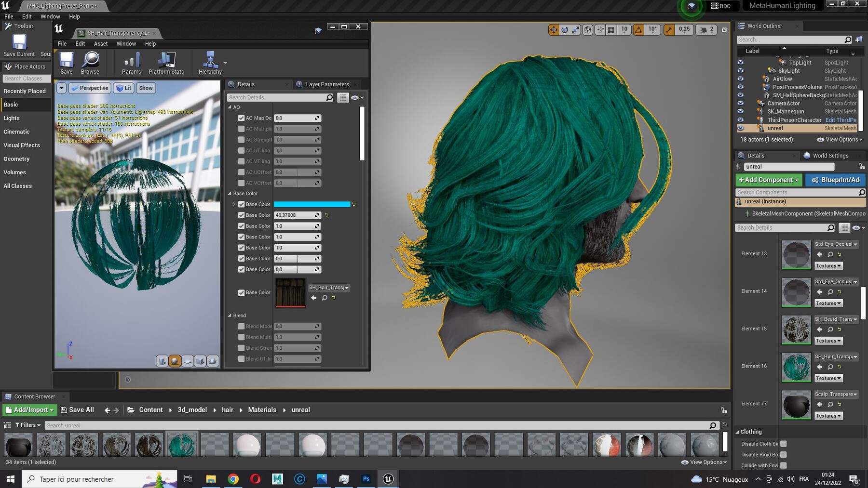The image size is (868, 488).
Task: Adjust the AO UOffset slider
Action: pos(298,172)
